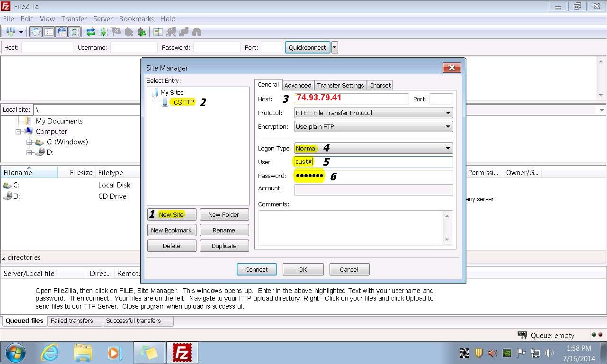
Task: Open the File menu
Action: pyautogui.click(x=9, y=19)
